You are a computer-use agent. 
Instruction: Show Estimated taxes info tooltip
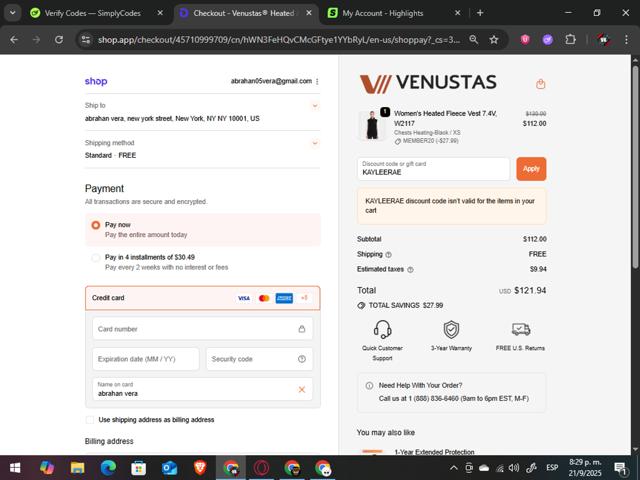point(410,270)
